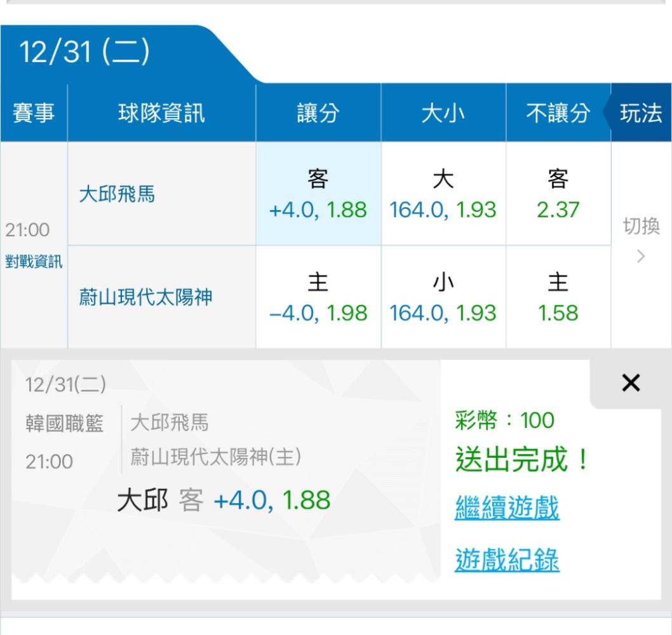Choose 大 164.0, 1.93 over bet
This screenshot has width=672, height=635.
[x=443, y=194]
